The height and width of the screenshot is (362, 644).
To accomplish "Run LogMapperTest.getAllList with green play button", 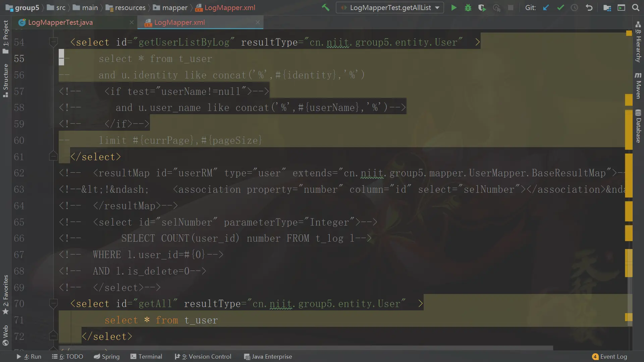I will pyautogui.click(x=454, y=7).
